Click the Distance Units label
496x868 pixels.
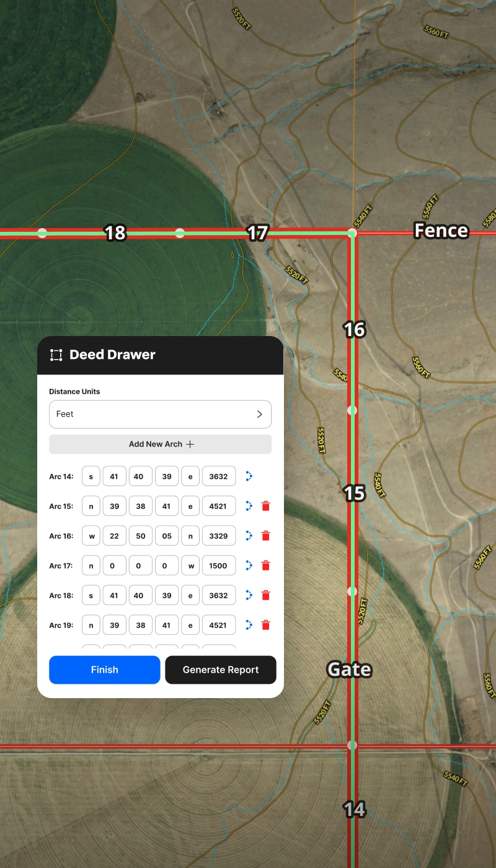click(74, 392)
